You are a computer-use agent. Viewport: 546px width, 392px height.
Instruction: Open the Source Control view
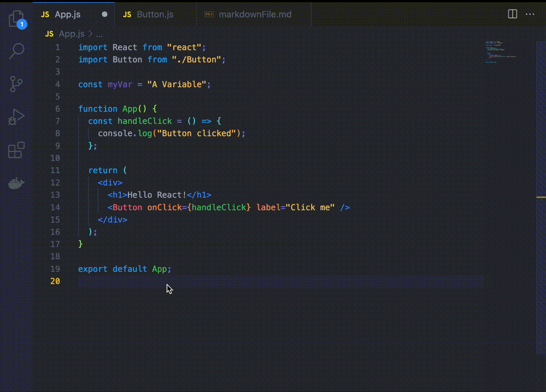click(x=16, y=84)
